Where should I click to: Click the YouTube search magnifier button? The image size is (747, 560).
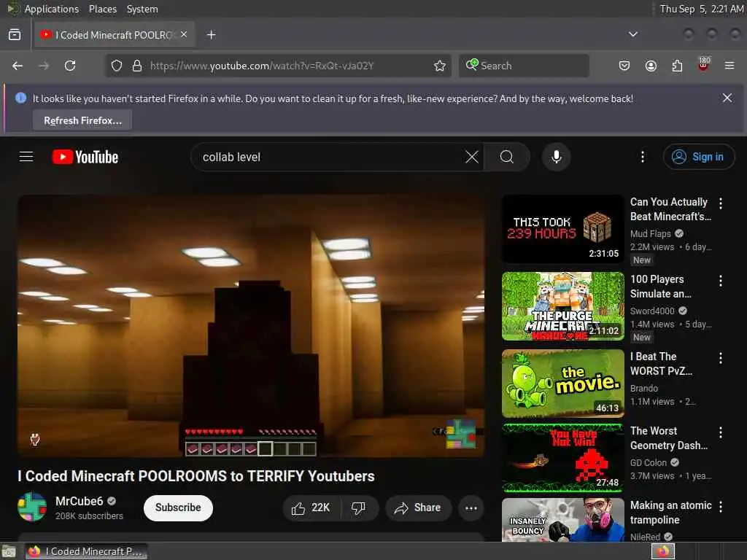[x=507, y=157]
